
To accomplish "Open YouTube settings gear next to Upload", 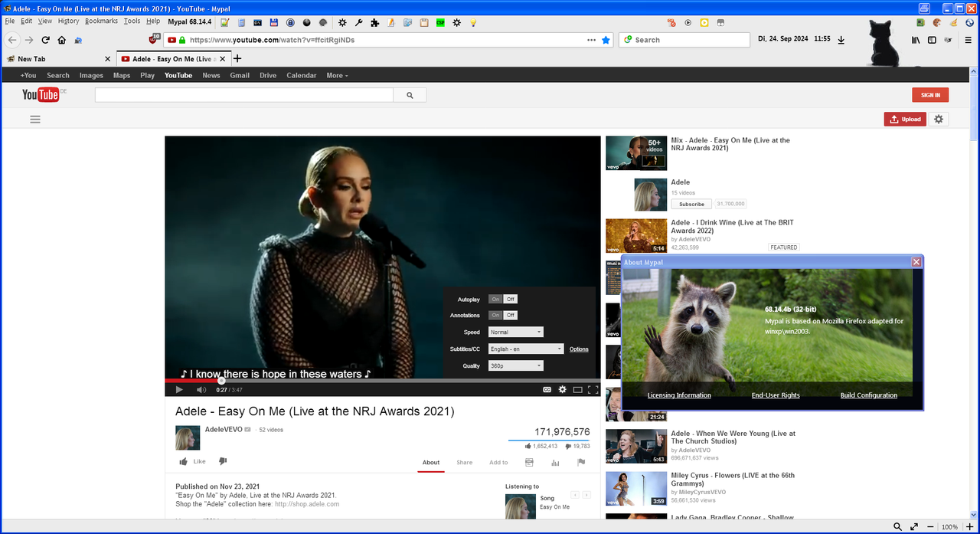I will [x=939, y=119].
